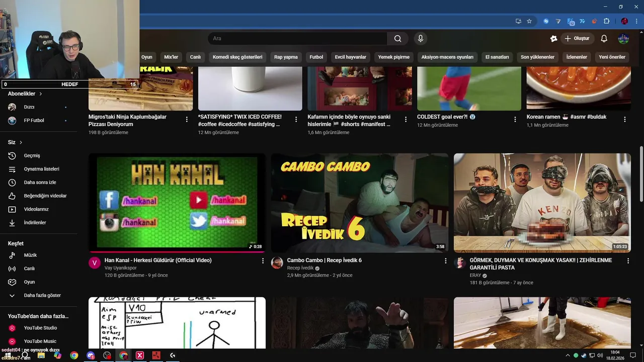Image resolution: width=644 pixels, height=362 pixels.
Task: Select the Oyun filter chip
Action: pos(147,57)
